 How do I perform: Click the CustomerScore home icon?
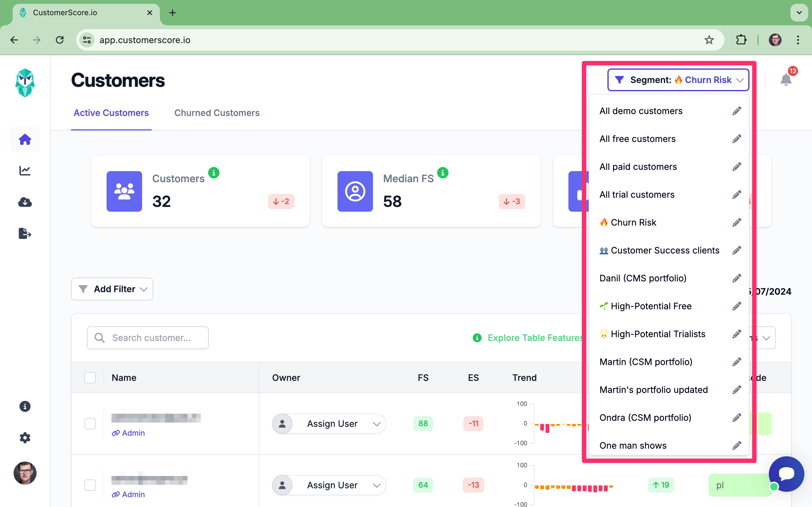(25, 139)
